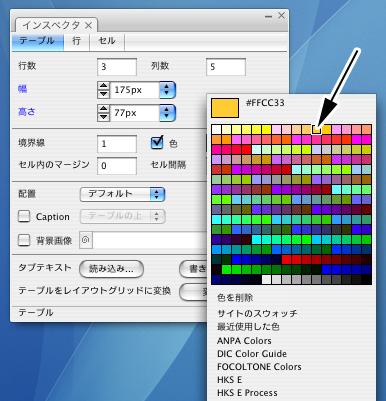This screenshot has width=386, height=401.
Task: Click the window minimize dash icon
Action: (x=268, y=16)
